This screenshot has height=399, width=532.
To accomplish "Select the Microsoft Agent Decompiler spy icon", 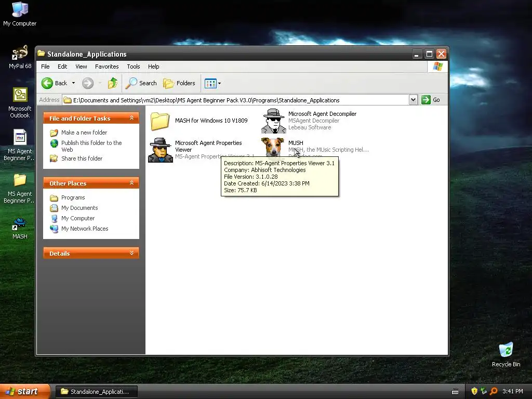I will [273, 121].
